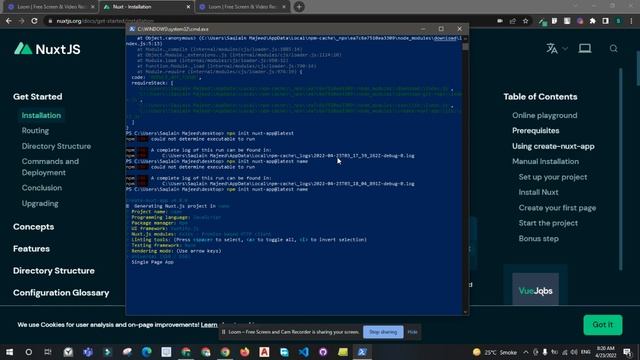Open the Chrome extensions puzzle icon
Image resolution: width=640 pixels, height=360 pixels.
[592, 21]
